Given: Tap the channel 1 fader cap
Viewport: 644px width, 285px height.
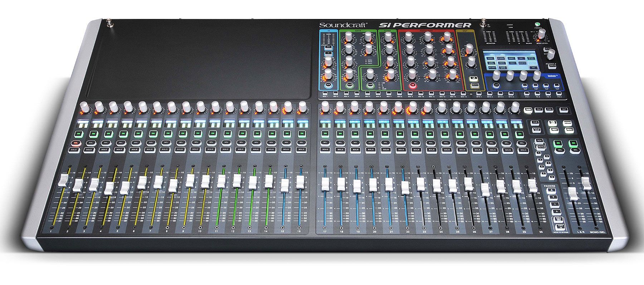Looking at the screenshot, I should pyautogui.click(x=63, y=180).
